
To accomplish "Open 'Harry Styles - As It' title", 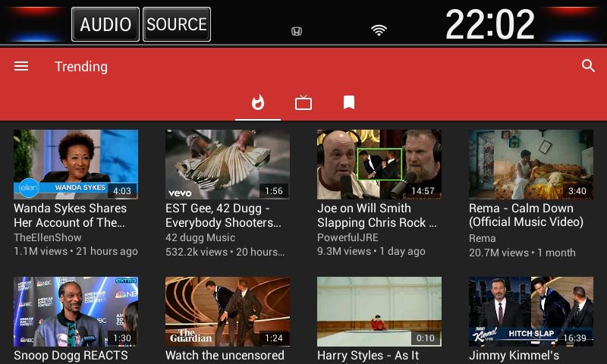I will (x=368, y=355).
